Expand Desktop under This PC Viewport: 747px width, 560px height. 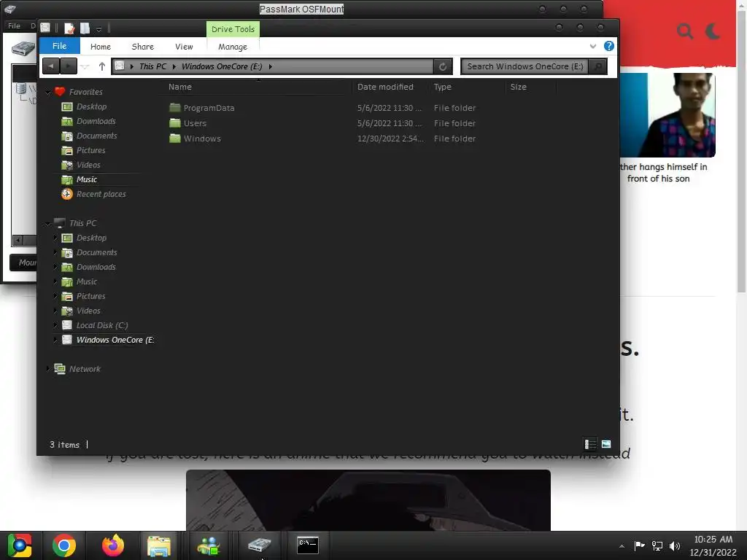tap(55, 238)
